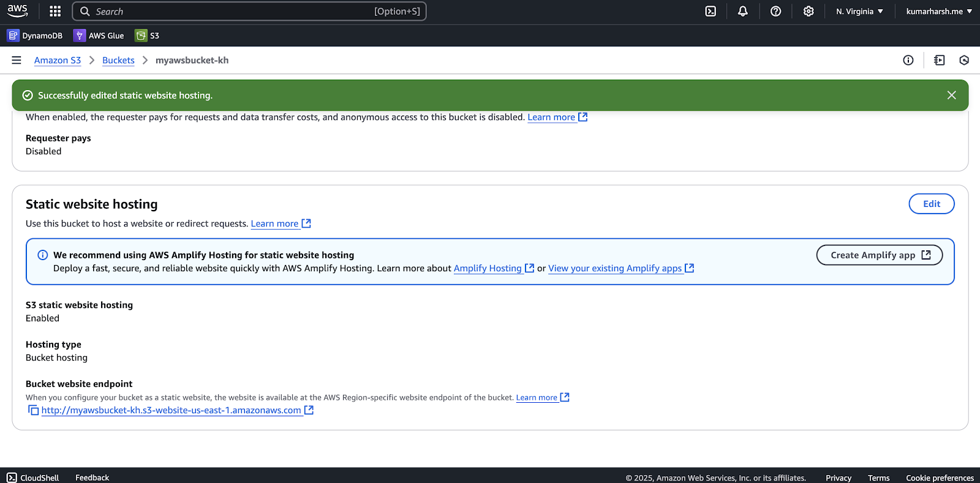Viewport: 980px width, 483px height.
Task: Go to the Buckets breadcrumb
Action: tap(118, 60)
